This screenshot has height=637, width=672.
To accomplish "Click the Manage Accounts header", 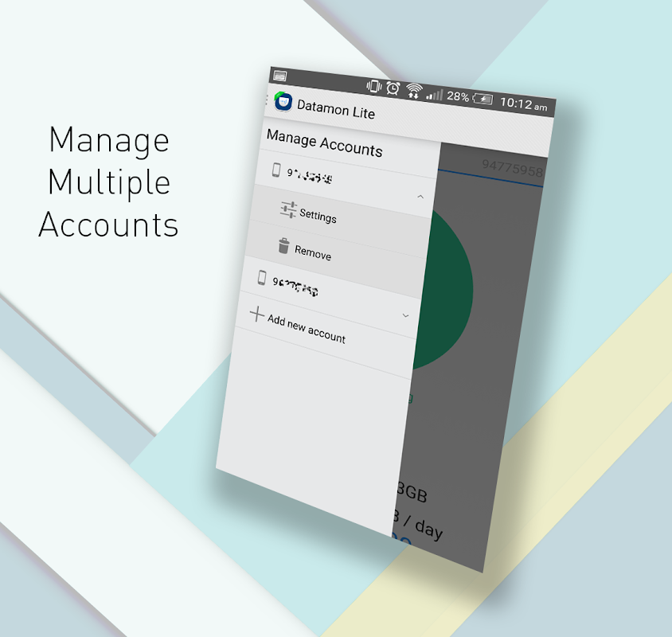I will tap(324, 143).
